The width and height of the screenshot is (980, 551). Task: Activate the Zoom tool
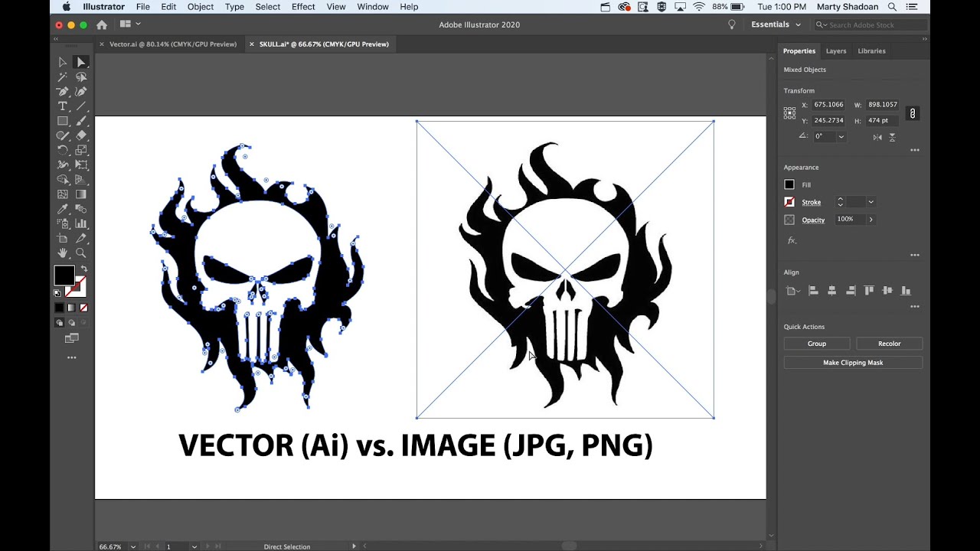pyautogui.click(x=81, y=253)
